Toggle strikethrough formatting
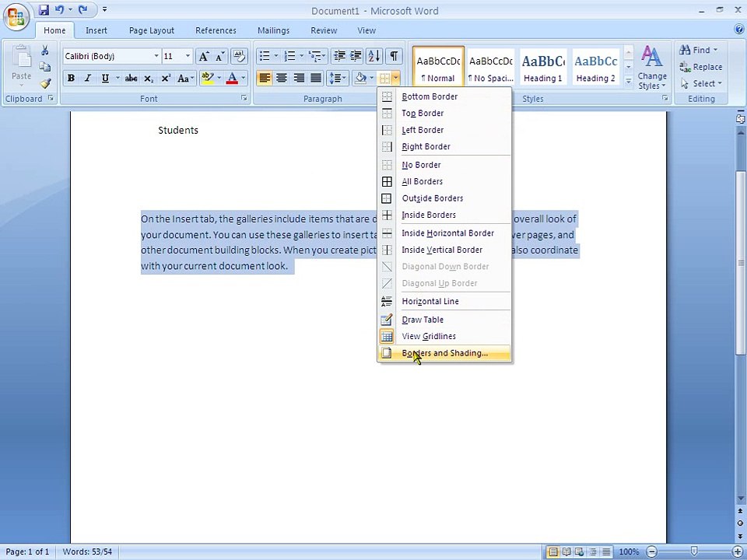The image size is (747, 560). 131,79
